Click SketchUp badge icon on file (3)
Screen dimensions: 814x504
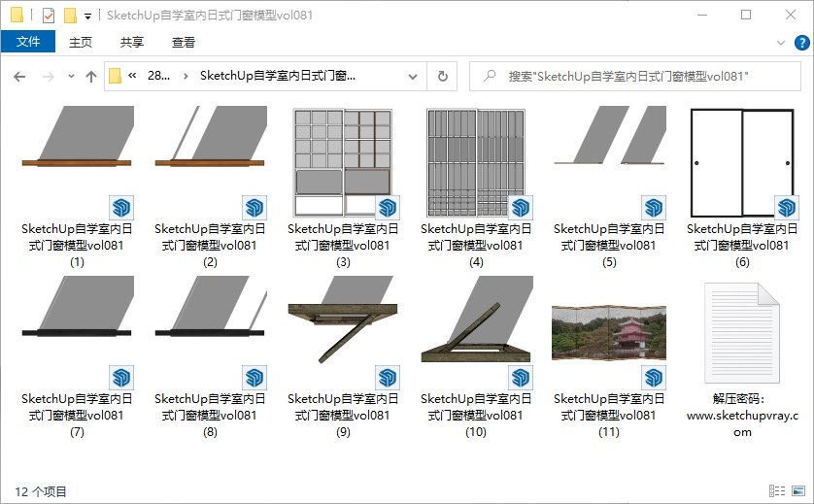pos(388,208)
